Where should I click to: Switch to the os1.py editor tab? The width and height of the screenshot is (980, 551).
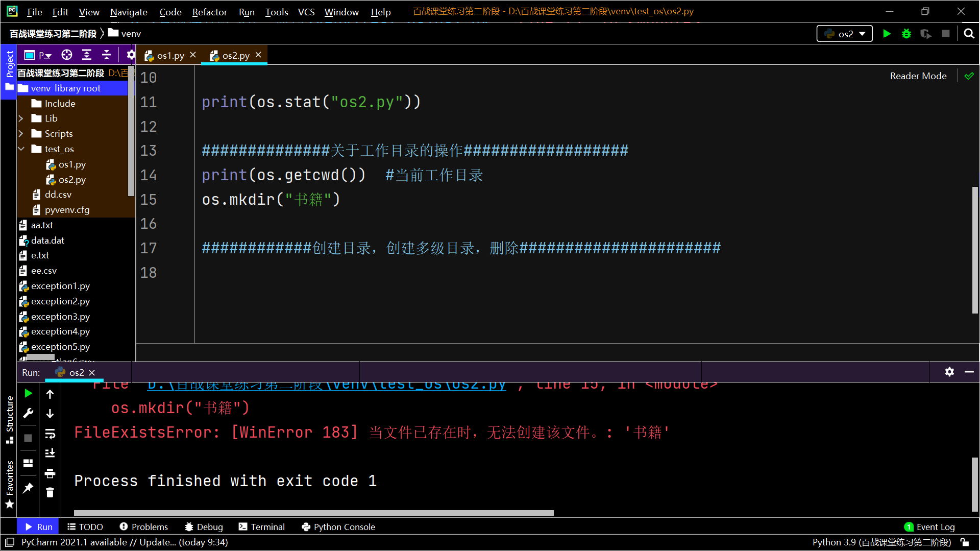click(170, 55)
